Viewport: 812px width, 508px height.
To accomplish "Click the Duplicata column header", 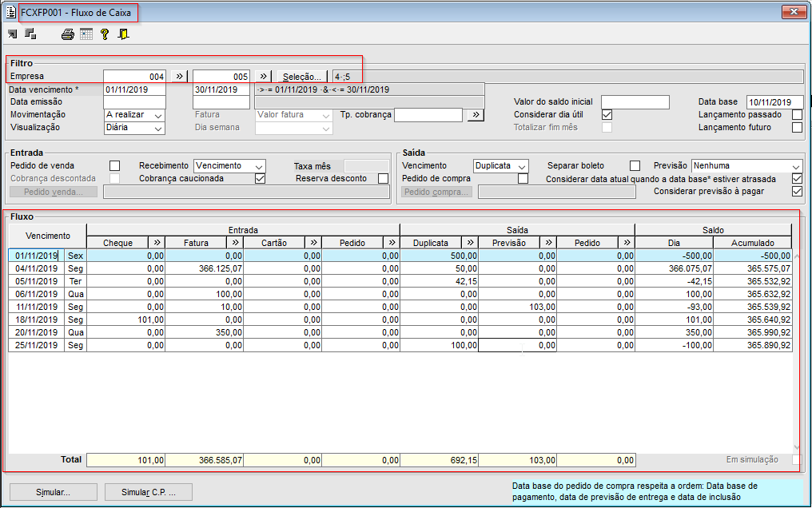I will point(431,243).
